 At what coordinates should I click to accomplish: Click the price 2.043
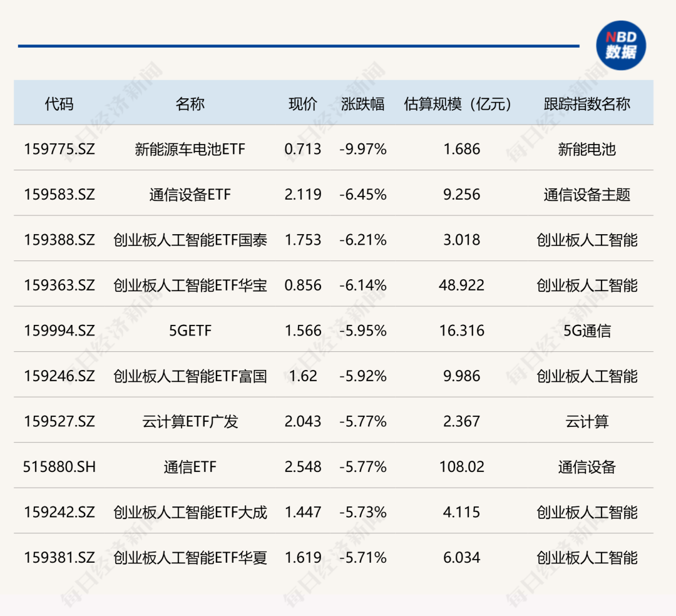pos(303,421)
